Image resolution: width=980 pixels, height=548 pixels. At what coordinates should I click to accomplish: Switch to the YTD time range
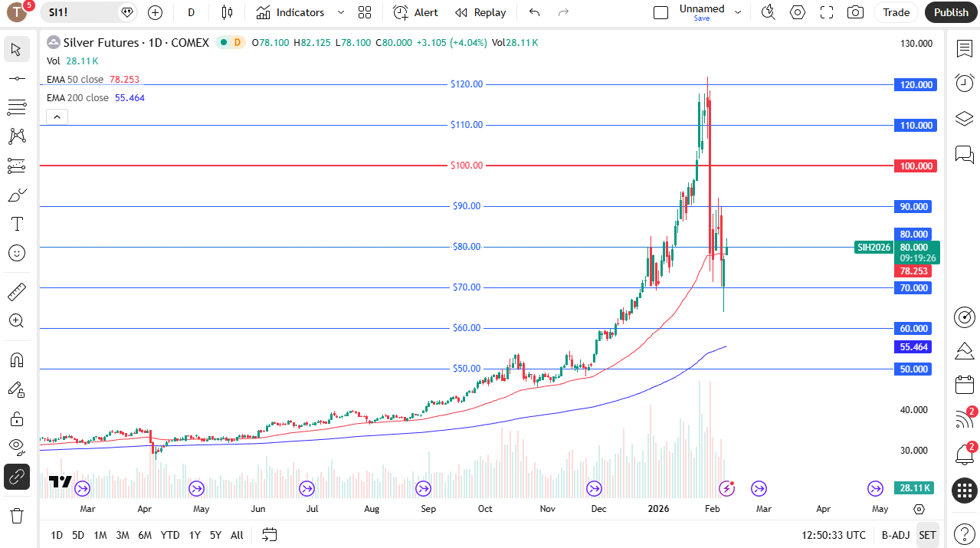[x=170, y=535]
